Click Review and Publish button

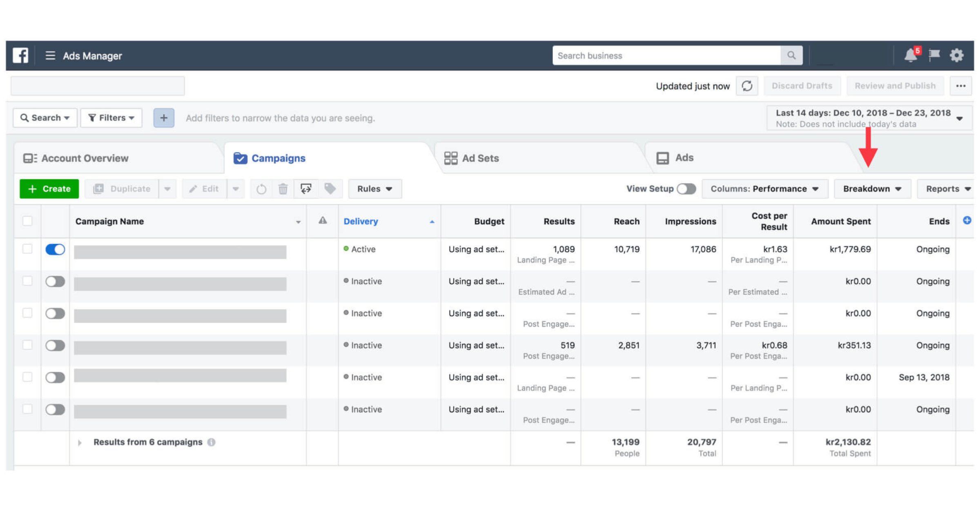pos(895,86)
